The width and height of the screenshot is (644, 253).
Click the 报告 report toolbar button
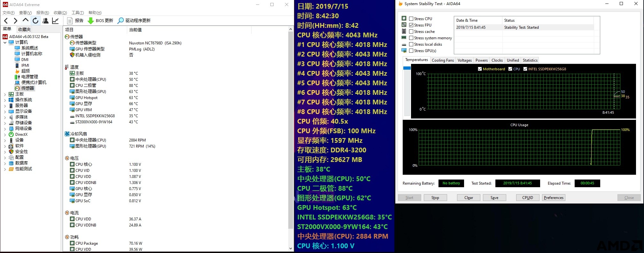point(75,20)
